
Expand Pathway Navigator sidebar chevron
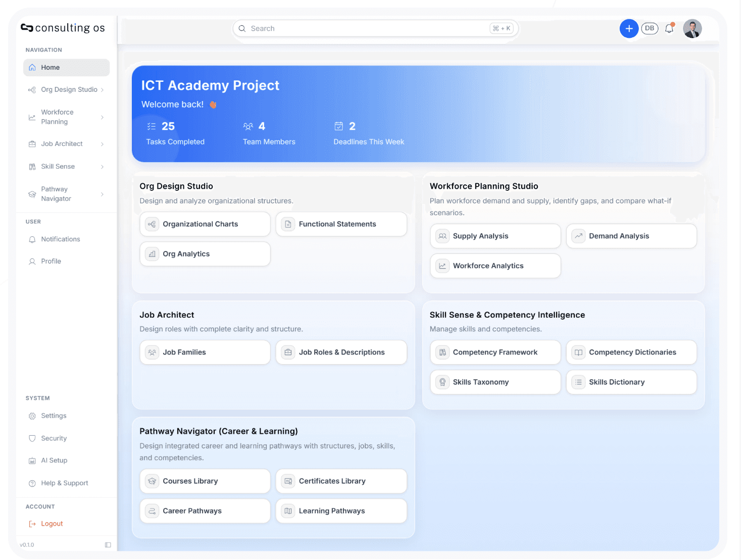pyautogui.click(x=103, y=194)
